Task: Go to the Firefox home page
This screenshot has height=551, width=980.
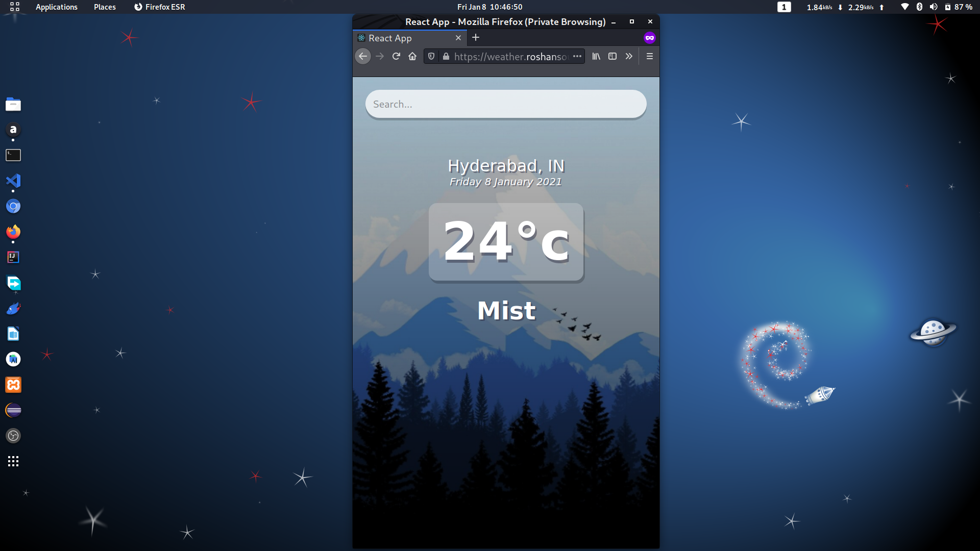Action: click(412, 56)
